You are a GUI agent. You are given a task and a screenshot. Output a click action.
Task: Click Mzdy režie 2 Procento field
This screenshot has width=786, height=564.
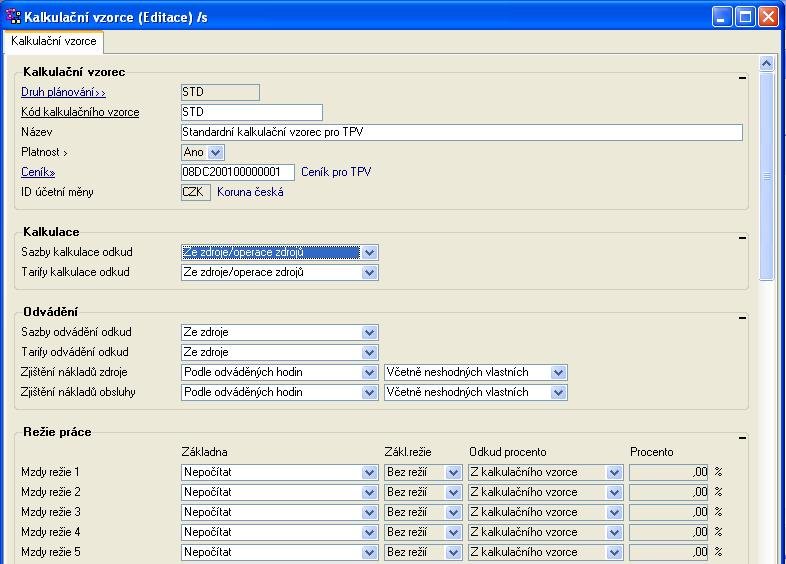coord(669,492)
